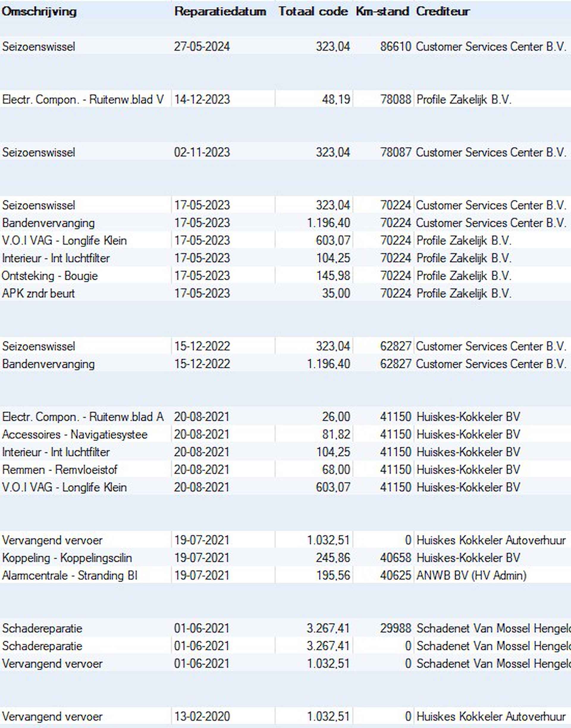Open the Electr. Compon. - Ruitenw.blad V entry
The image size is (571, 728).
pyautogui.click(x=83, y=99)
